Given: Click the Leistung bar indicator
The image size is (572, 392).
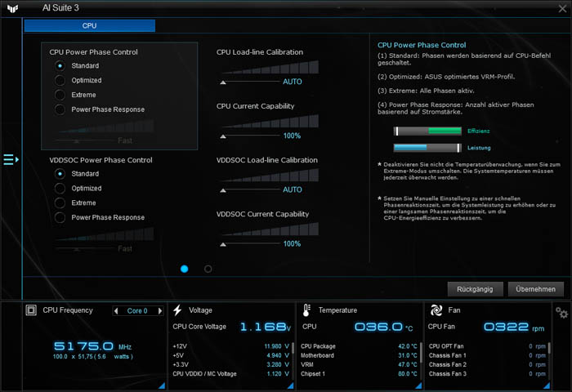Looking at the screenshot, I should (427, 148).
